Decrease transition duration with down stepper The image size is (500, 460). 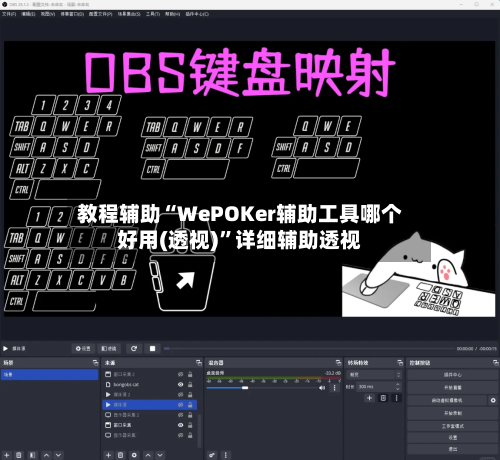click(398, 389)
